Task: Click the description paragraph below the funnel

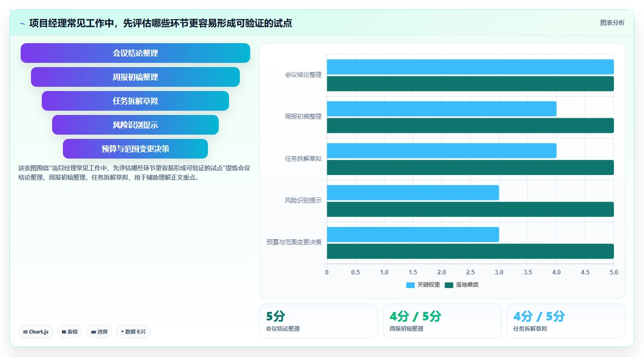Action: pos(134,173)
